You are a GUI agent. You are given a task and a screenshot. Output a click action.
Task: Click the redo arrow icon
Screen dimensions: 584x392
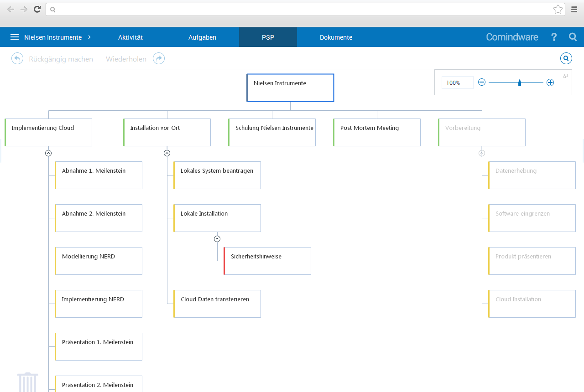click(x=159, y=58)
